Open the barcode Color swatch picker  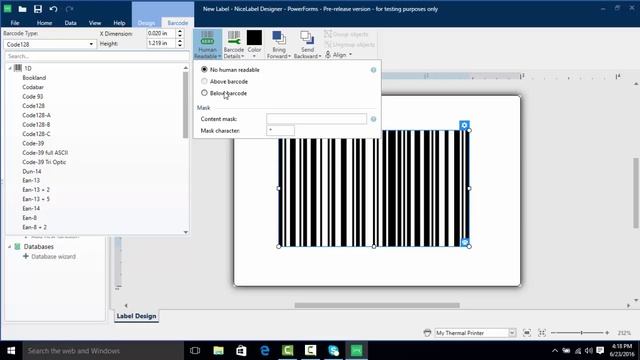254,38
